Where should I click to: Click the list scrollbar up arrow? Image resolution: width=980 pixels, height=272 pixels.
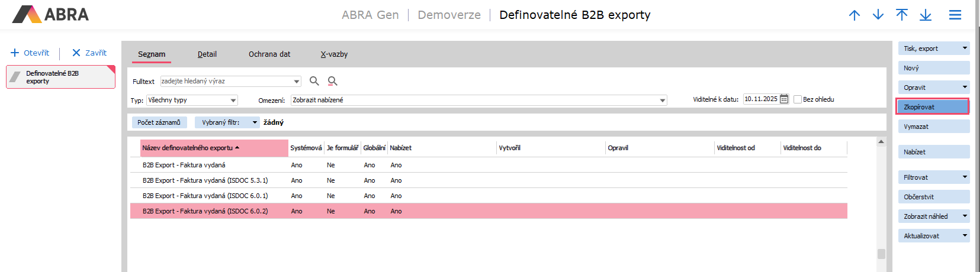[881, 142]
